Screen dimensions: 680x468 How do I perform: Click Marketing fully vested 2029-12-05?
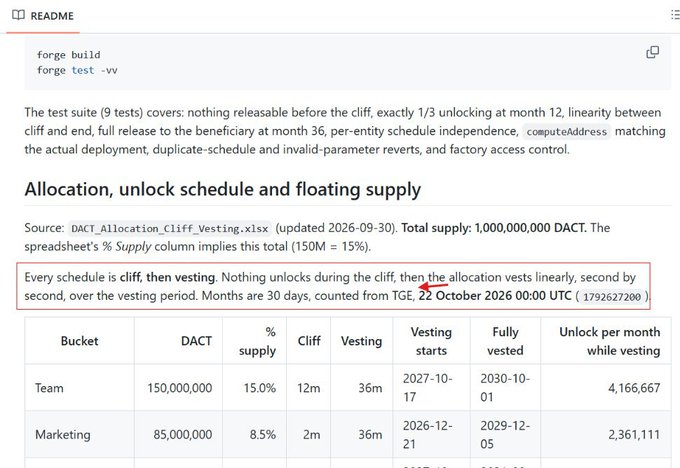click(505, 435)
